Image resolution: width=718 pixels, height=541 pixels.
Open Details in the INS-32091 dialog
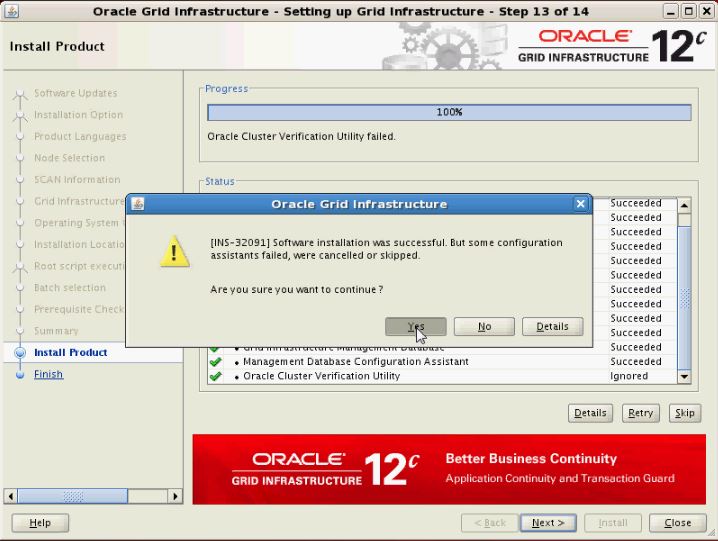[x=552, y=327]
